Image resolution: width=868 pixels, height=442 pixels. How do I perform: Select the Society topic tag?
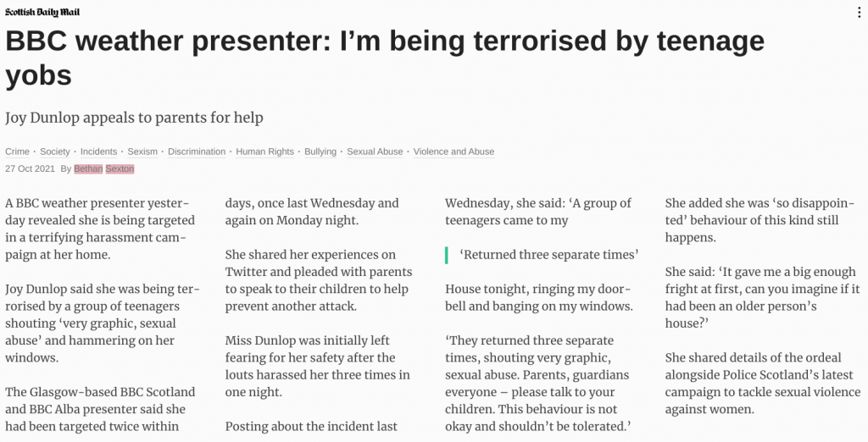(x=55, y=152)
